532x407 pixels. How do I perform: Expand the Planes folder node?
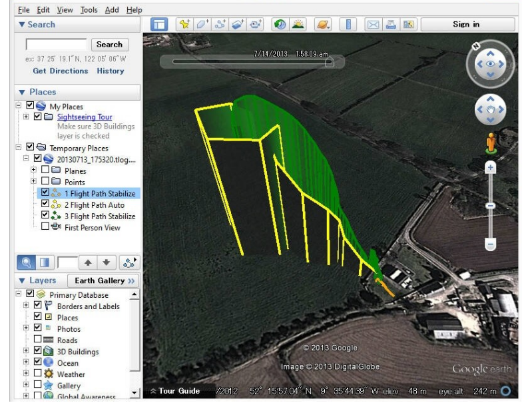click(33, 169)
